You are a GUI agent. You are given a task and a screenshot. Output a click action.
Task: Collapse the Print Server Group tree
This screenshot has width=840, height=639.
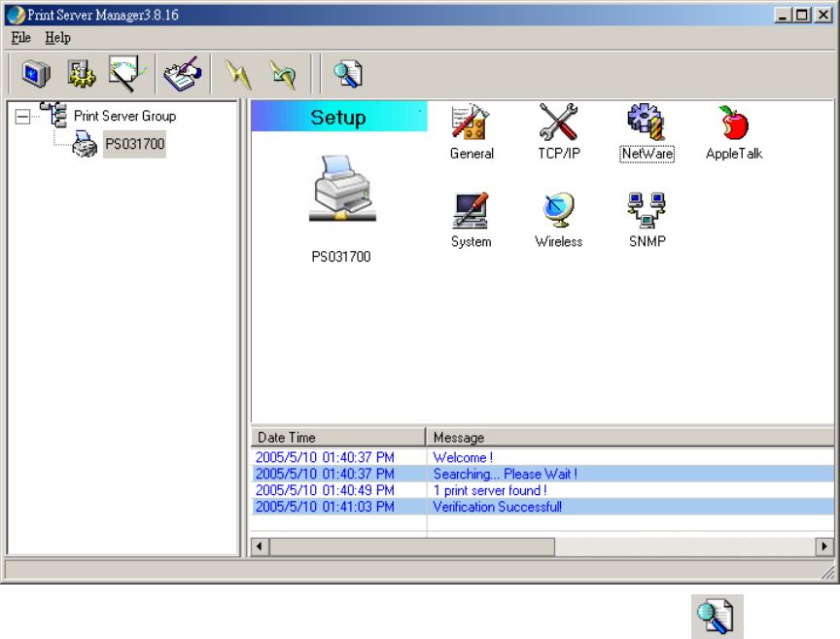point(22,116)
